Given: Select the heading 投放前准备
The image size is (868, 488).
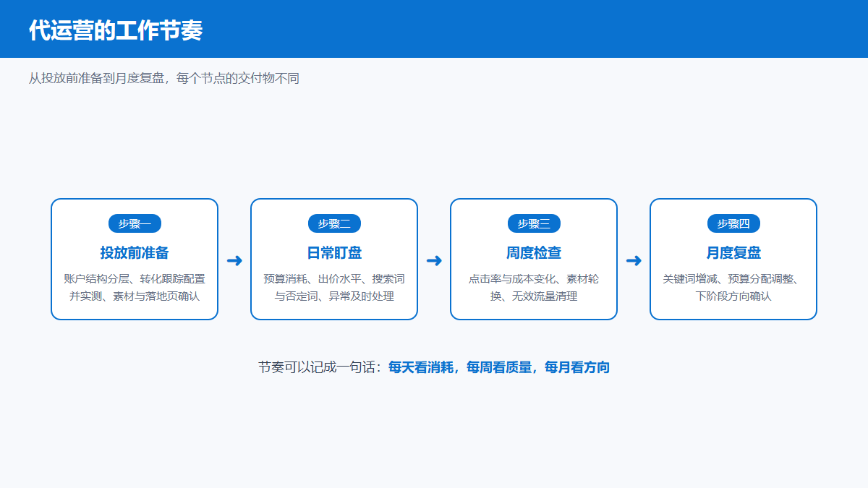Looking at the screenshot, I should tap(135, 253).
